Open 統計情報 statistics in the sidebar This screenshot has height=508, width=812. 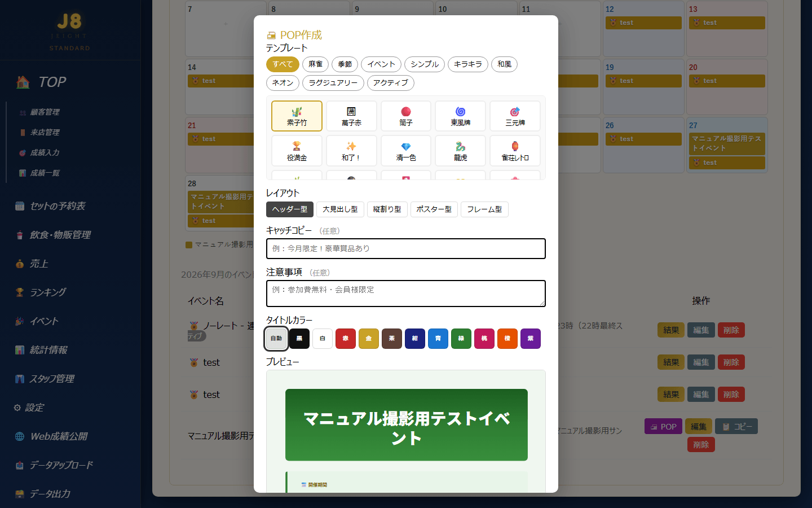(x=41, y=350)
